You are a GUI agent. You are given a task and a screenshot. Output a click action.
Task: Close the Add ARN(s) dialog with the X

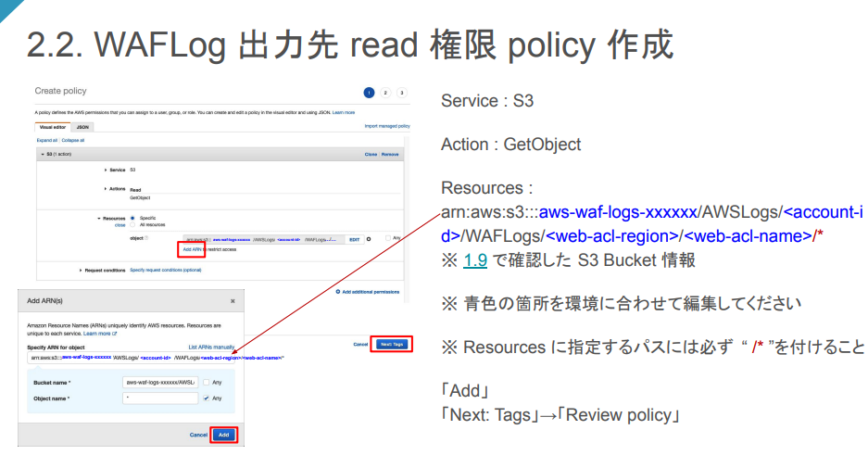coord(233,301)
